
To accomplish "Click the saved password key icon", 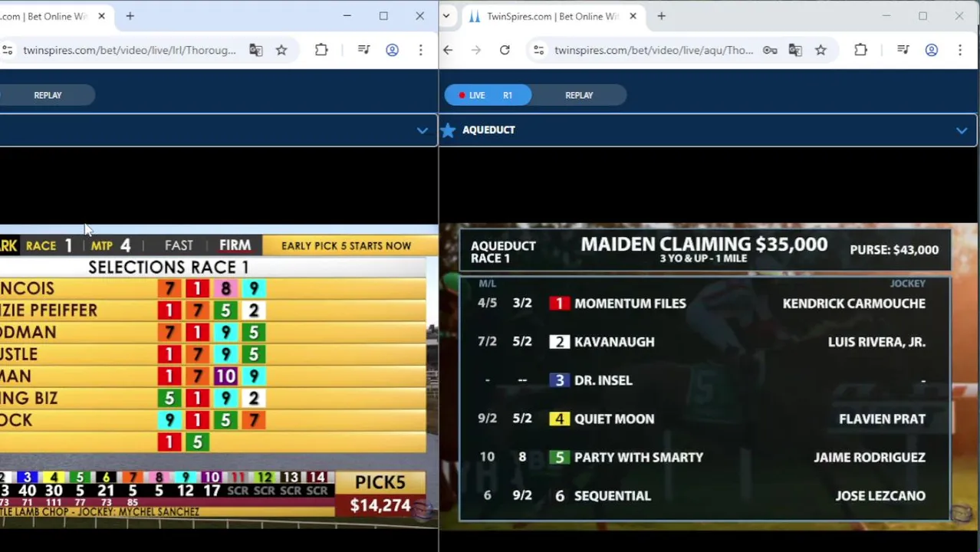I will click(x=770, y=50).
